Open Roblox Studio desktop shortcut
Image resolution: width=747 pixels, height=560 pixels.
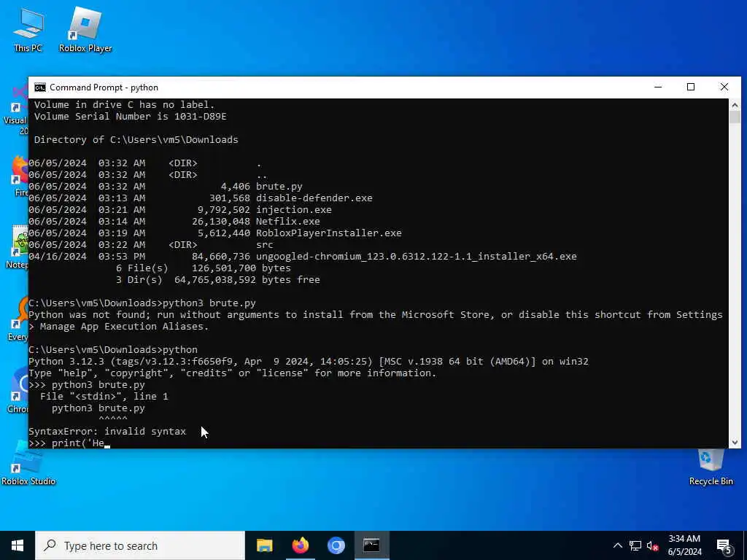point(28,464)
